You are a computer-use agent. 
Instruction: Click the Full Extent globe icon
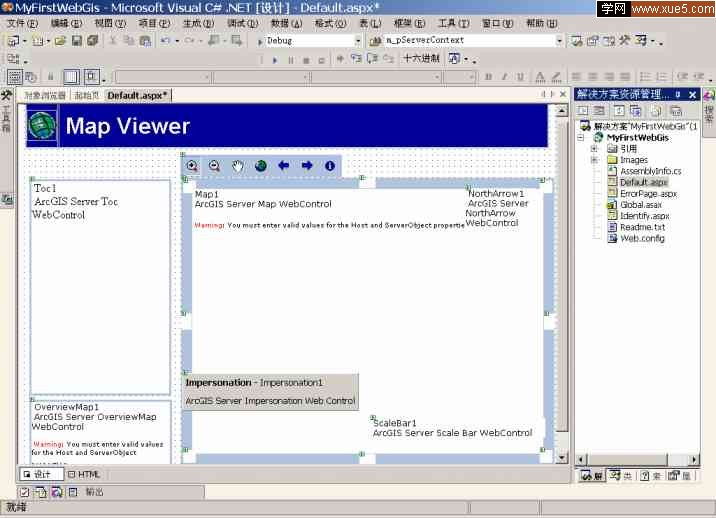click(261, 166)
